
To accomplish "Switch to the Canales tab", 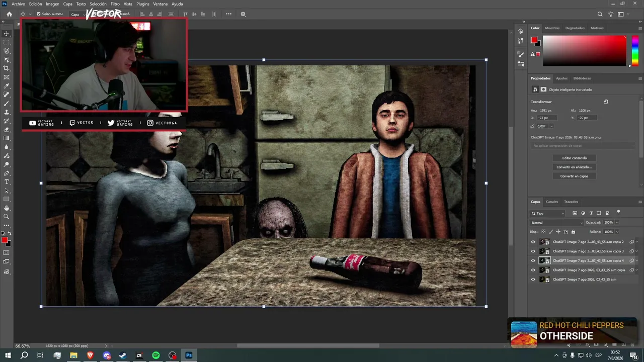I will [x=552, y=202].
